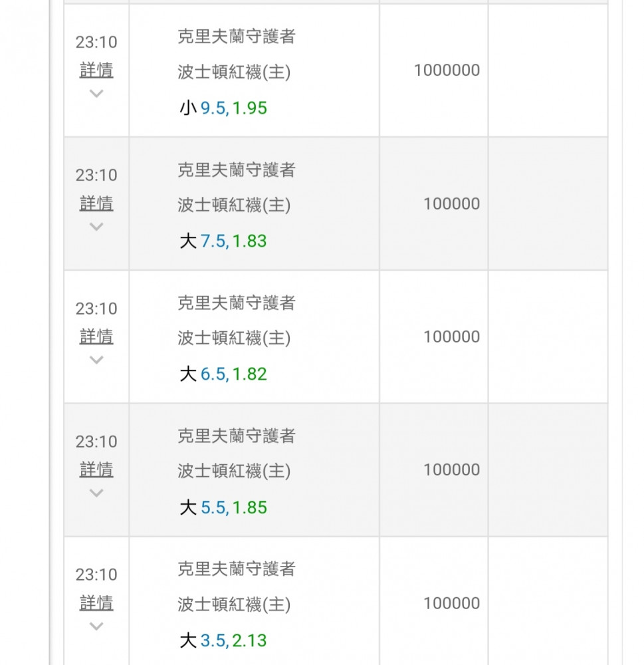Open 詳情 link for the 大 5.5 bet
The width and height of the screenshot is (644, 665).
[x=96, y=469]
